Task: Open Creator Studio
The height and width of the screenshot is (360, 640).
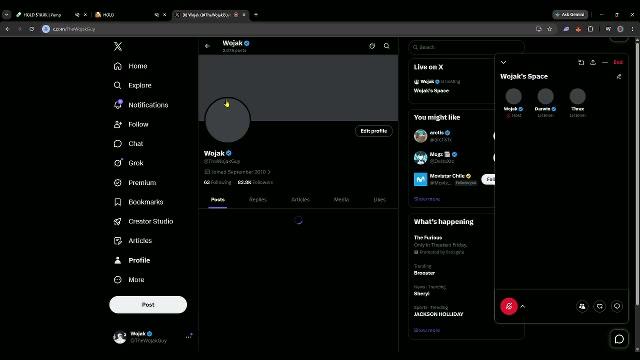Action: (x=143, y=221)
